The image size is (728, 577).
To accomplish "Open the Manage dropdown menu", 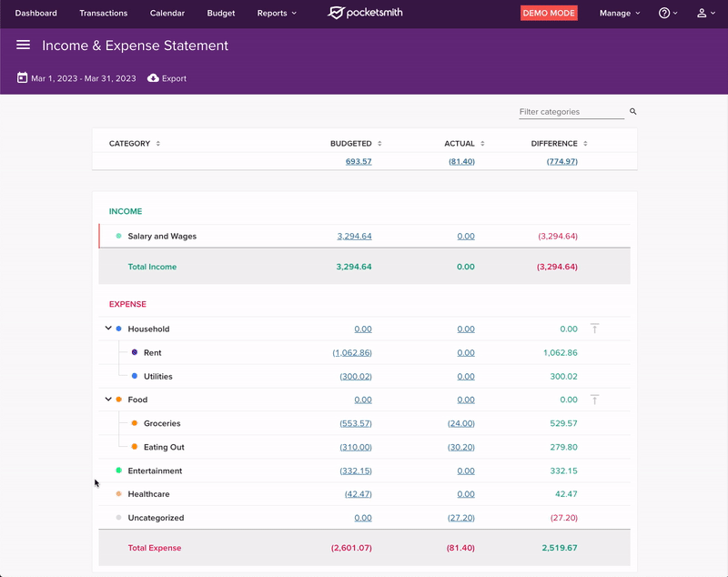I will (620, 14).
